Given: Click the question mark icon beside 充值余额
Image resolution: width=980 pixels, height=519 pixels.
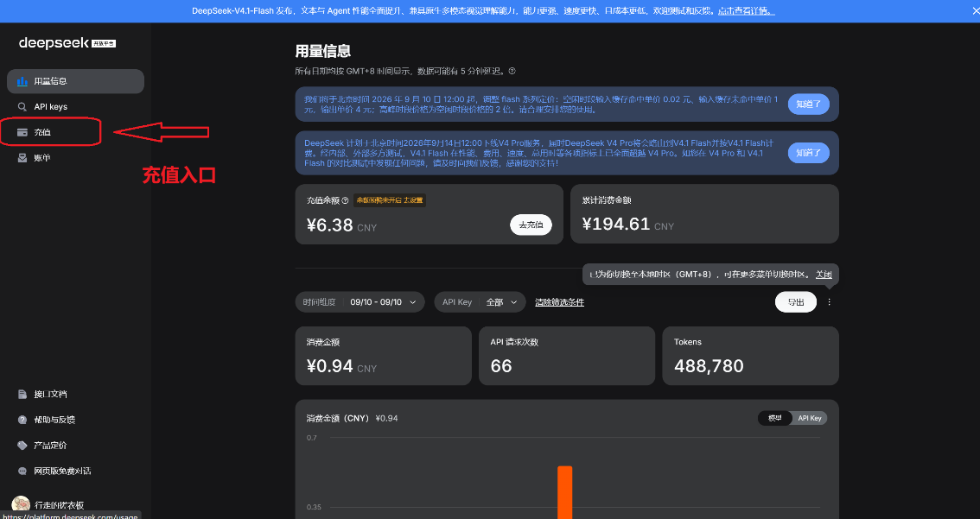Looking at the screenshot, I should (345, 200).
